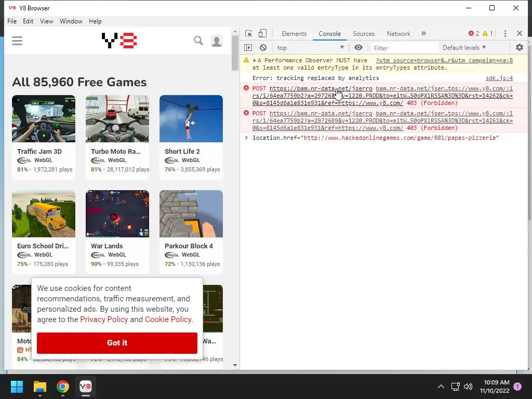Open the sdk.js:4 source link
The width and height of the screenshot is (532, 399).
[x=499, y=78]
